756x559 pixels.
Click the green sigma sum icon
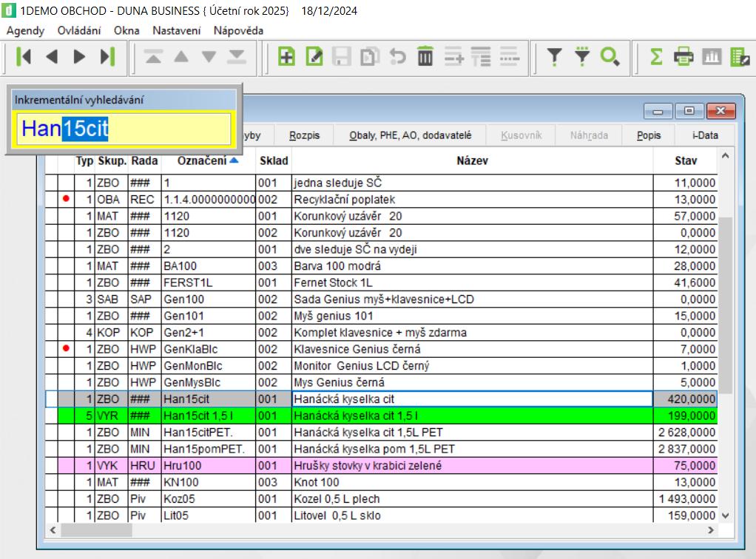click(656, 57)
